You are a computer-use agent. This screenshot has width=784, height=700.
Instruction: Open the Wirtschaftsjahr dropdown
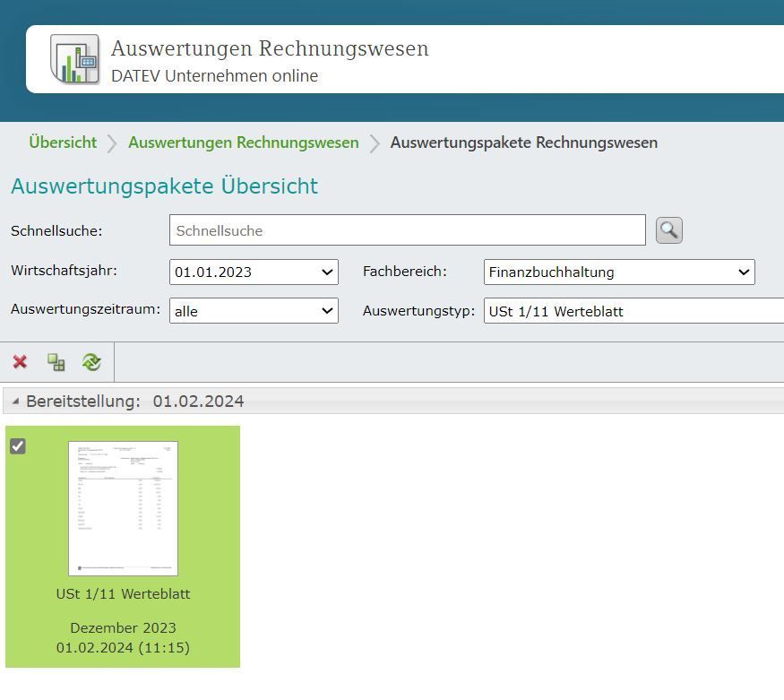[254, 272]
